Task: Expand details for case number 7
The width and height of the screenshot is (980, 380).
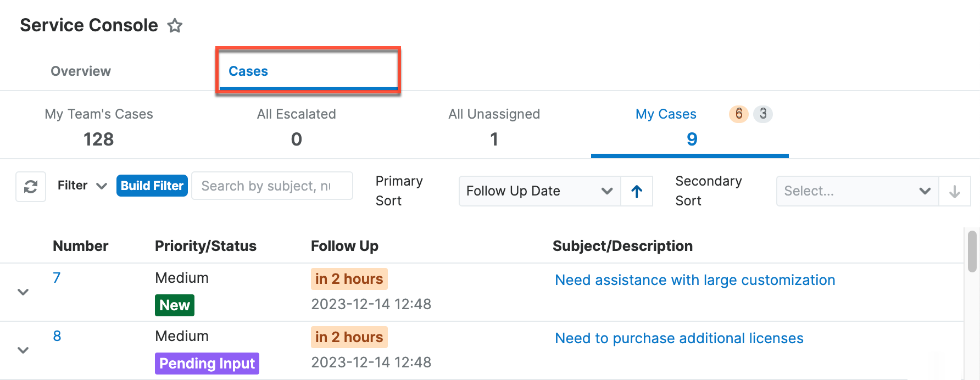Action: tap(23, 292)
